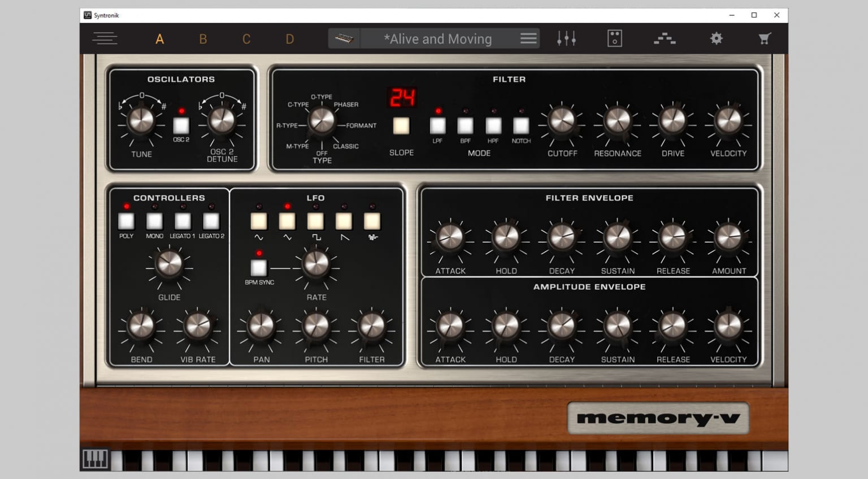The width and height of the screenshot is (868, 479).
Task: Click the filter DRIVE knob
Action: tap(672, 120)
